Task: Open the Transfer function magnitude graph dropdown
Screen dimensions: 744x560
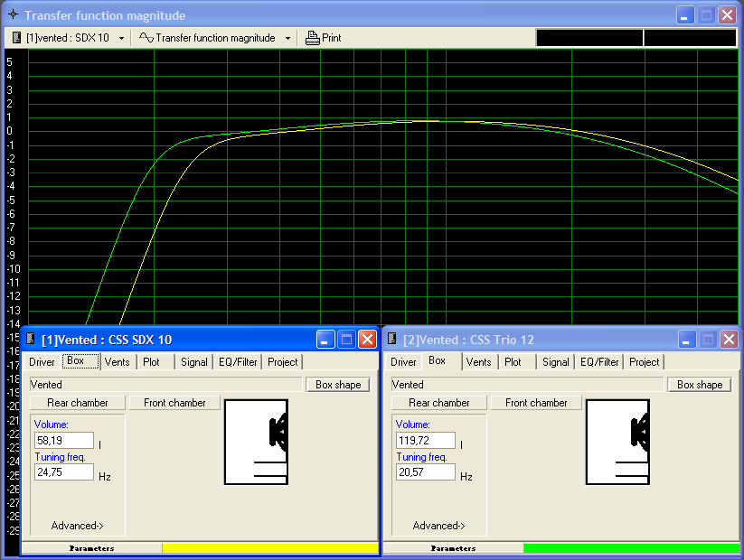Action: click(x=287, y=38)
